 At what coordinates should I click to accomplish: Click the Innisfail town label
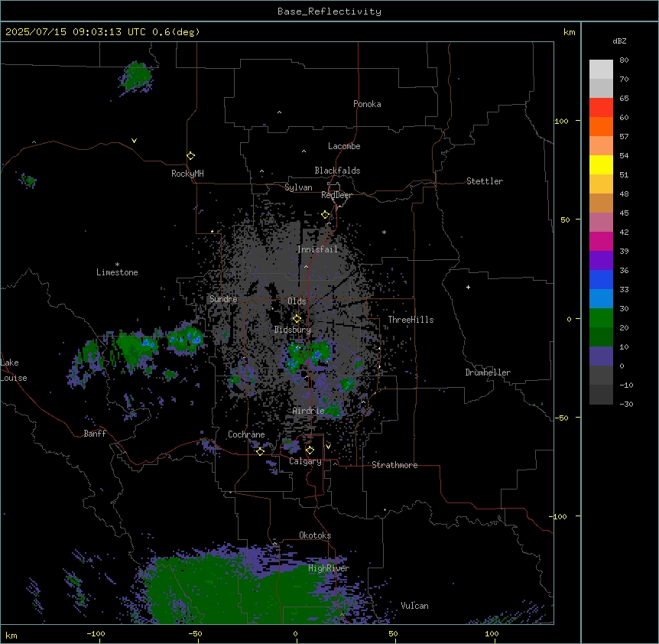pos(317,249)
